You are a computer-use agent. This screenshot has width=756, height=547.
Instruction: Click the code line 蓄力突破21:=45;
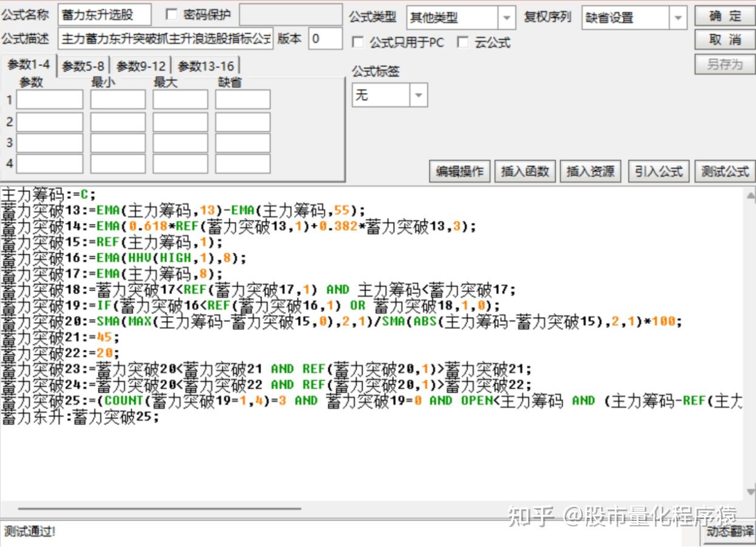coord(60,337)
